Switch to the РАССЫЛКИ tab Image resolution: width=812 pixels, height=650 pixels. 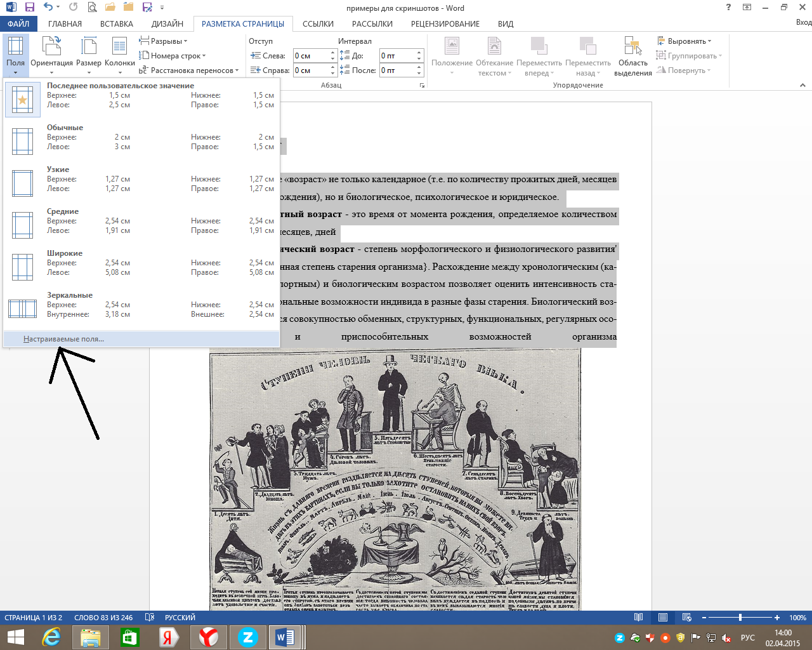click(x=372, y=23)
